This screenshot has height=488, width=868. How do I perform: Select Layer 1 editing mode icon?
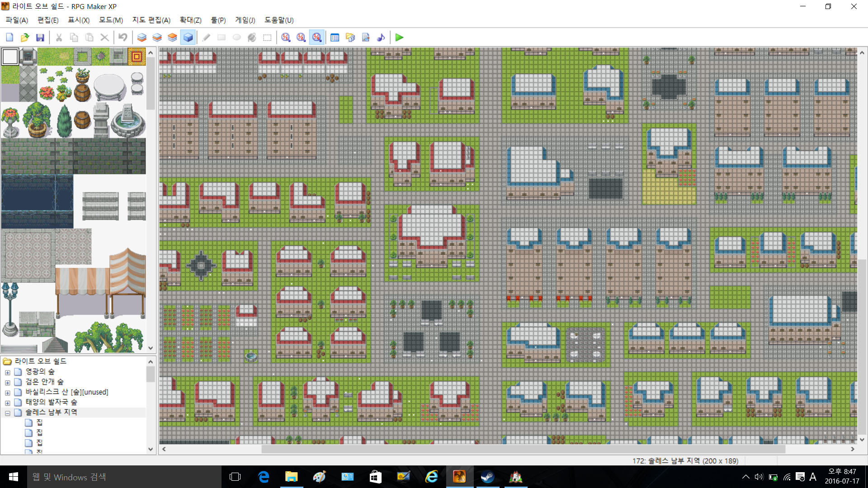click(x=142, y=38)
